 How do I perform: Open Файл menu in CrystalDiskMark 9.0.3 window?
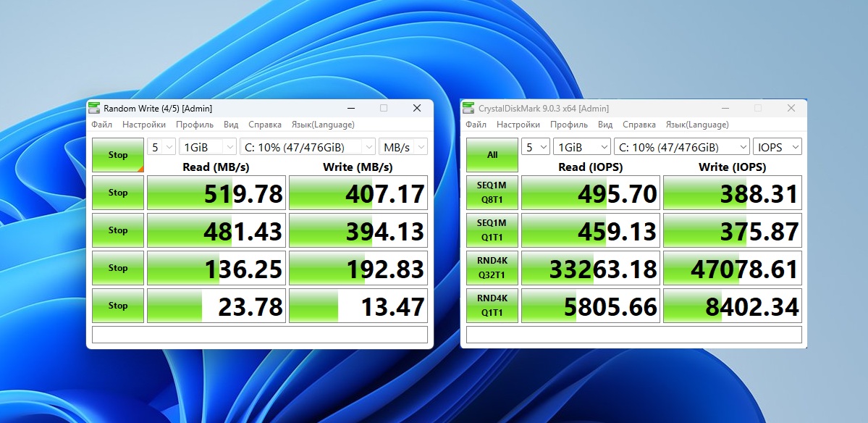click(x=476, y=125)
